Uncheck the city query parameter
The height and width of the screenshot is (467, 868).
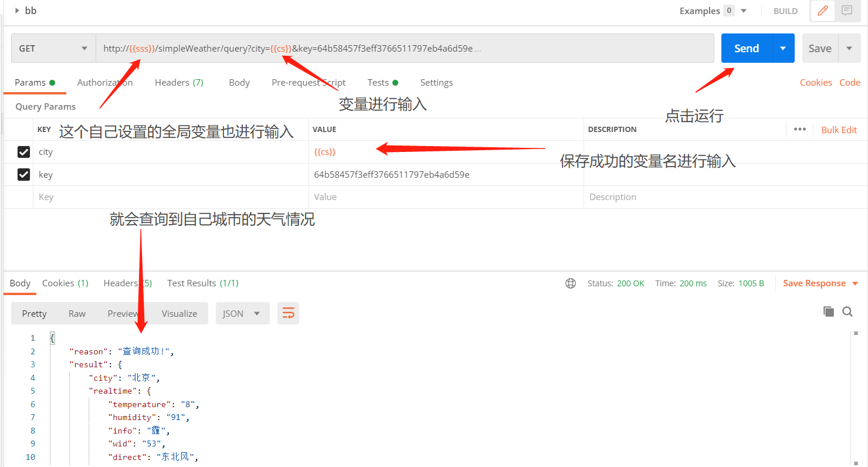(23, 151)
